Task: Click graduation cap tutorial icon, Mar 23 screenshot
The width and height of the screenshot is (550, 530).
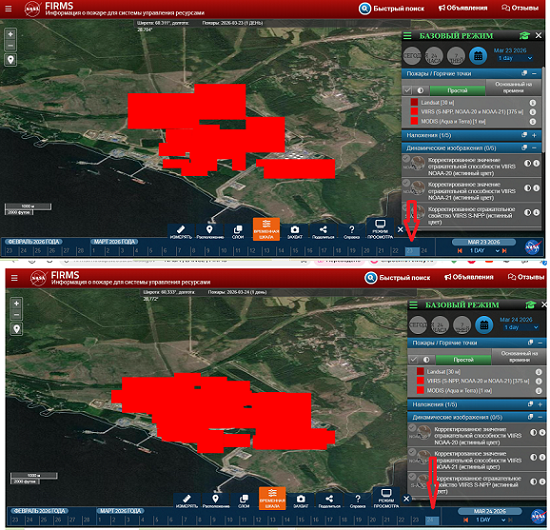Action: (524, 35)
